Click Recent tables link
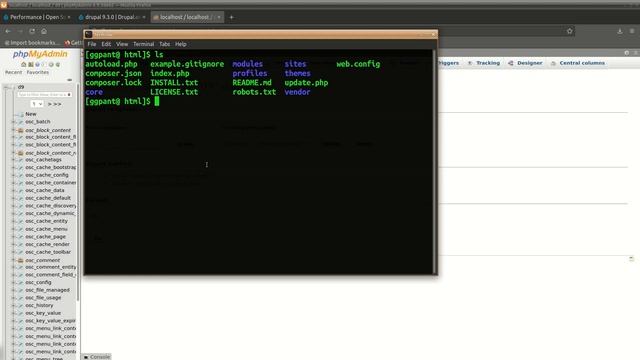 [13, 72]
